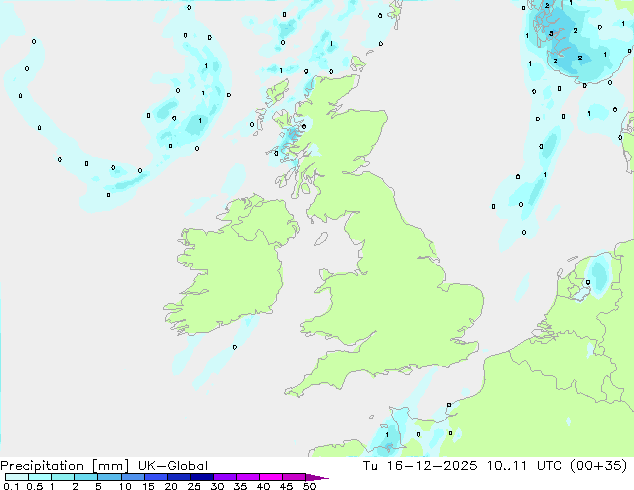Click the '10' legend scale label
Image resolution: width=634 pixels, height=490 pixels.
(x=125, y=486)
